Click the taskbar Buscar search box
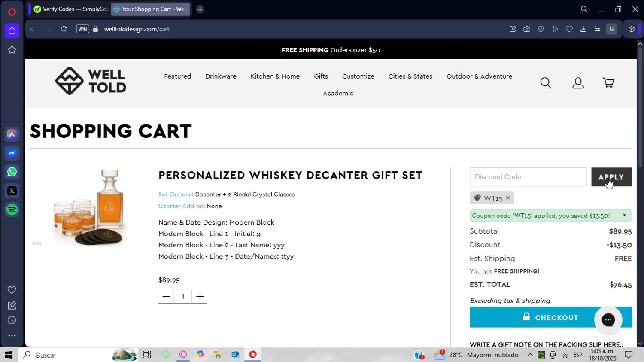 pyautogui.click(x=77, y=355)
